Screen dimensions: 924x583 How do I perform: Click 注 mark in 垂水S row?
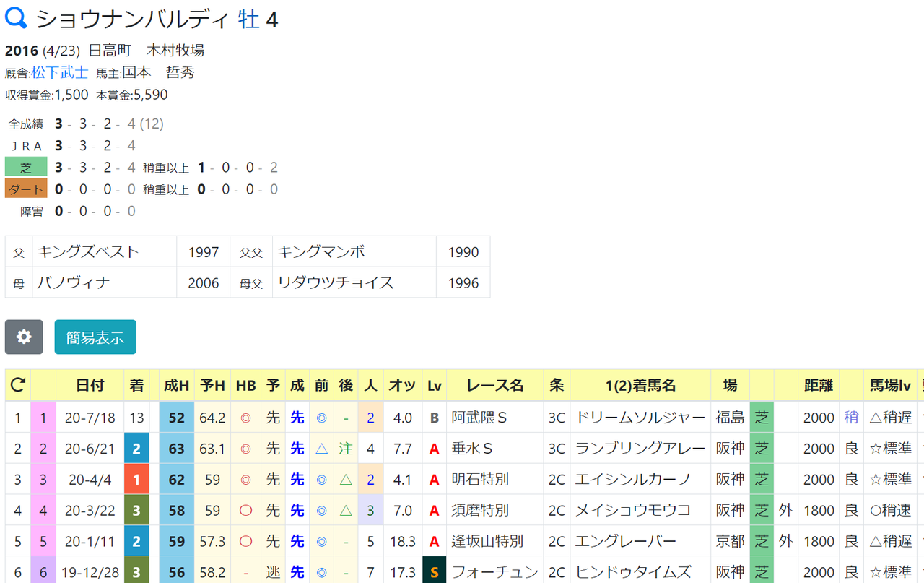tap(346, 449)
